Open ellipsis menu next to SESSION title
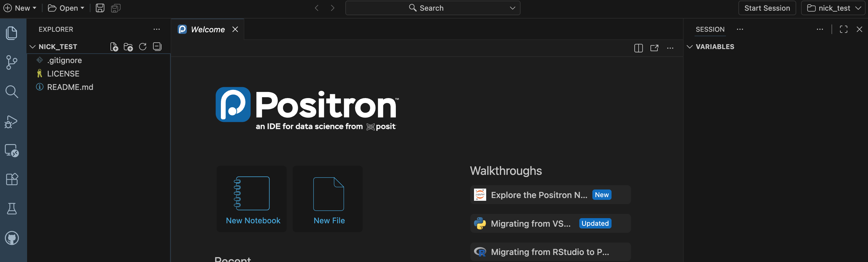Screen dimensions: 868x262 [x=740, y=29]
